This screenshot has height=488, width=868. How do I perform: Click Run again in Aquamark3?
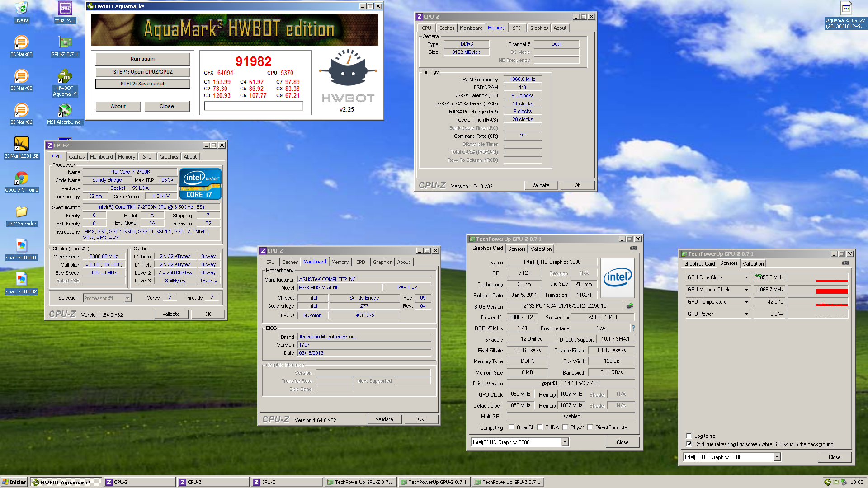[142, 59]
